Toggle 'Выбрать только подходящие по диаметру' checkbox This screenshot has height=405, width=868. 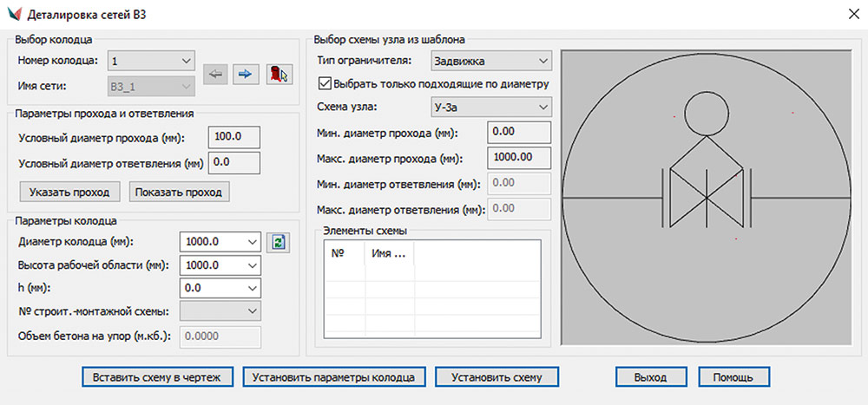(326, 83)
